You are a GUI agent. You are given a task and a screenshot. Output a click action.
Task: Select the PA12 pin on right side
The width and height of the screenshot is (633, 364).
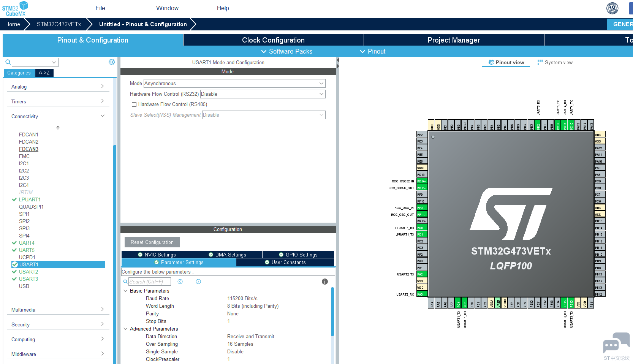600,148
